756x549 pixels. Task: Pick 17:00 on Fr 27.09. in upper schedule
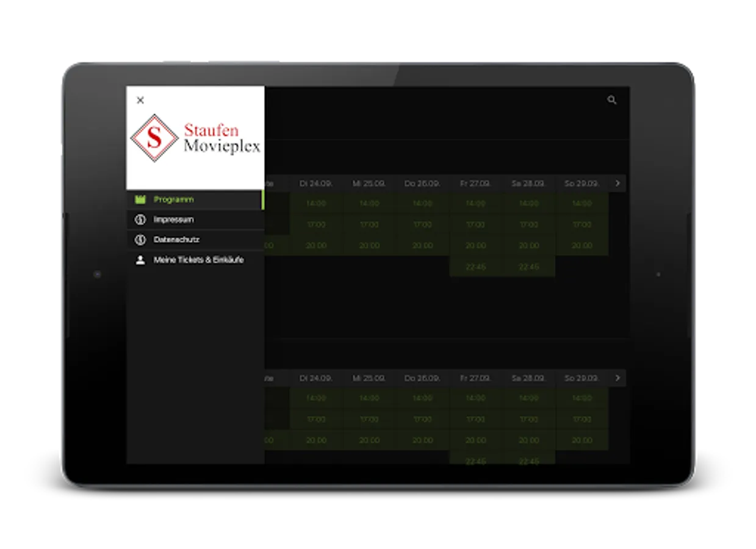coord(475,224)
